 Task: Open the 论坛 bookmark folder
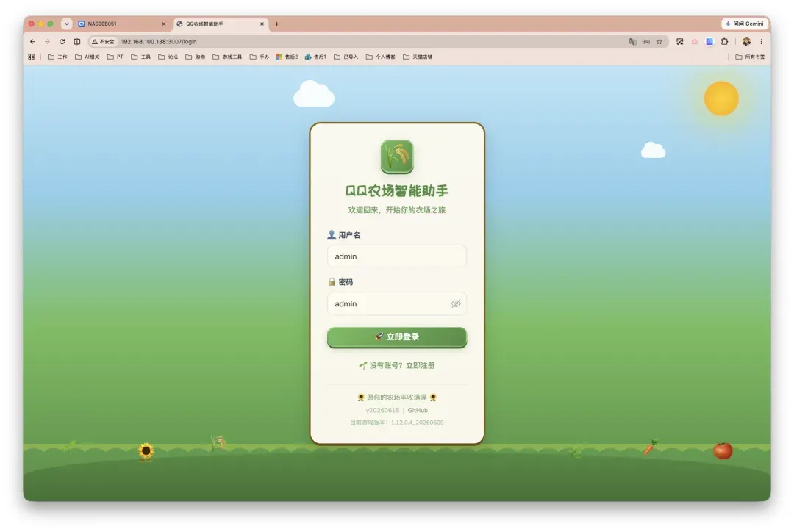pos(168,57)
